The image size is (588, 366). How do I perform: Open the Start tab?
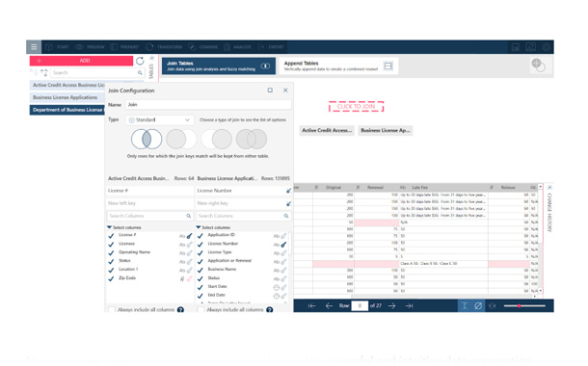(58, 47)
